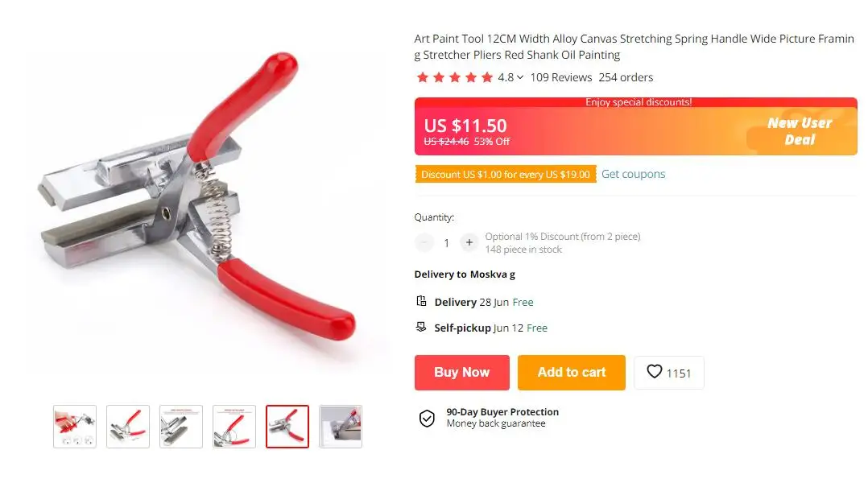
Task: Select the third product thumbnail
Action: [x=181, y=427]
